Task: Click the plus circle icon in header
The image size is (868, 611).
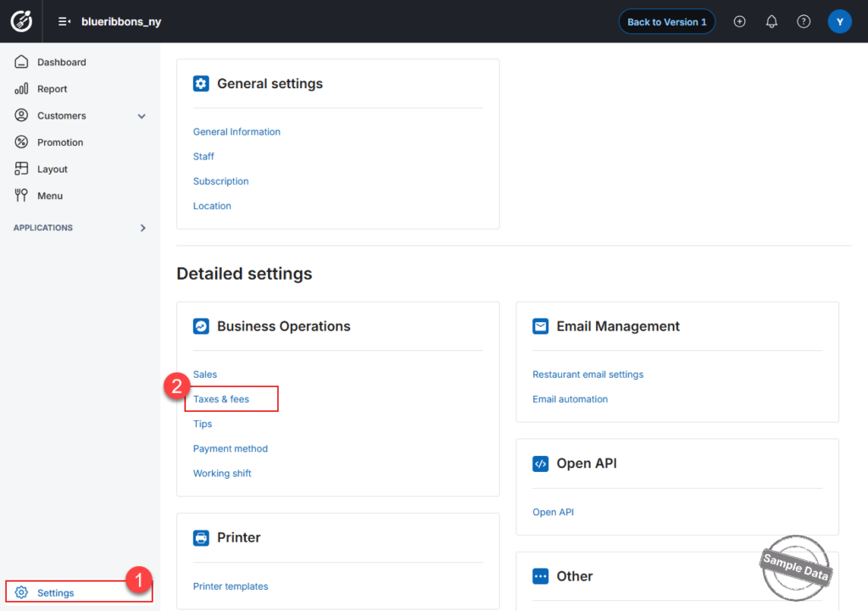Action: point(739,21)
